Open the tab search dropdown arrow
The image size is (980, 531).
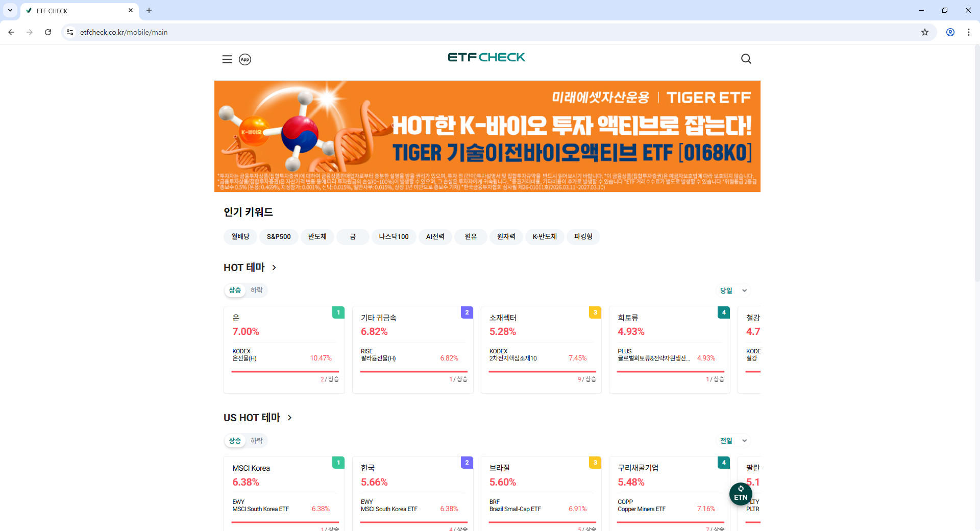pos(10,10)
